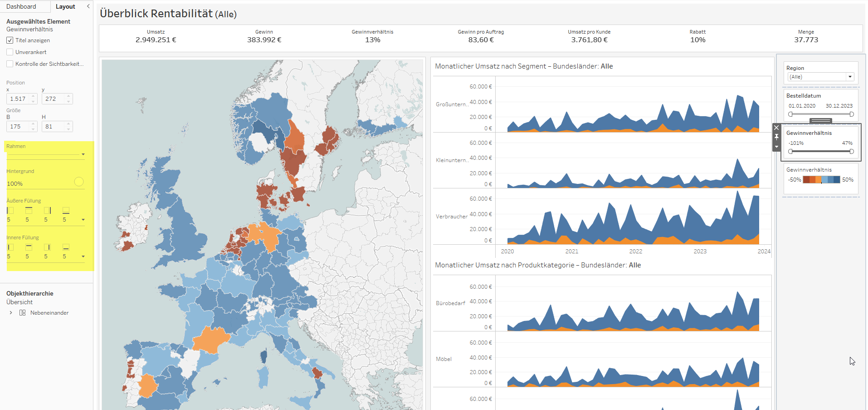Screen dimensions: 868x410
Task: Open the Hintergrund color circle
Action: click(x=79, y=182)
